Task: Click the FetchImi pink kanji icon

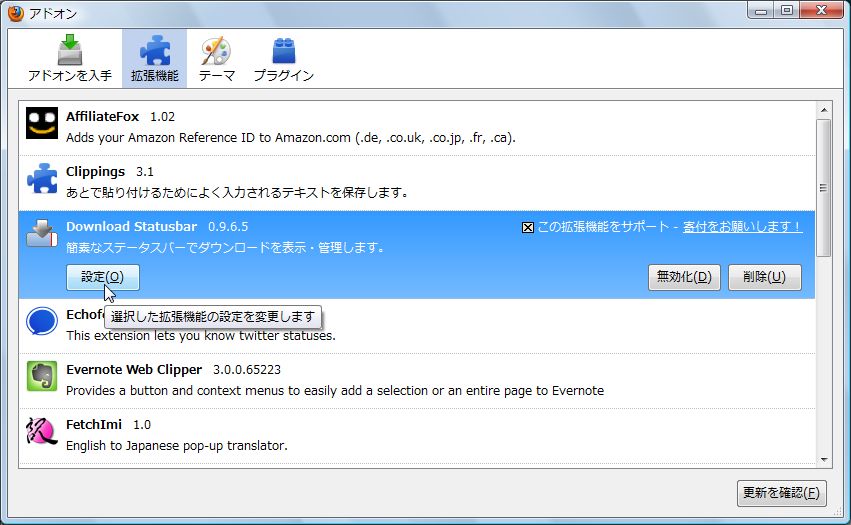Action: [x=42, y=431]
